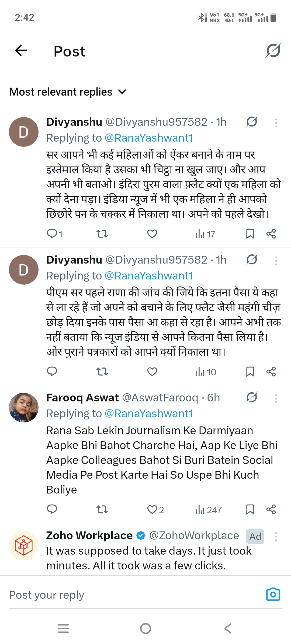Open Farooq Aswat's profile picture
Screen dimensions: 291x644
[24, 407]
